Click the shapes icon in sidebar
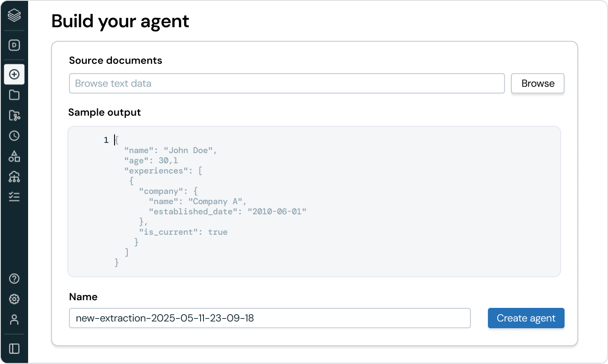Screen dimensions: 608x364 pos(14,156)
